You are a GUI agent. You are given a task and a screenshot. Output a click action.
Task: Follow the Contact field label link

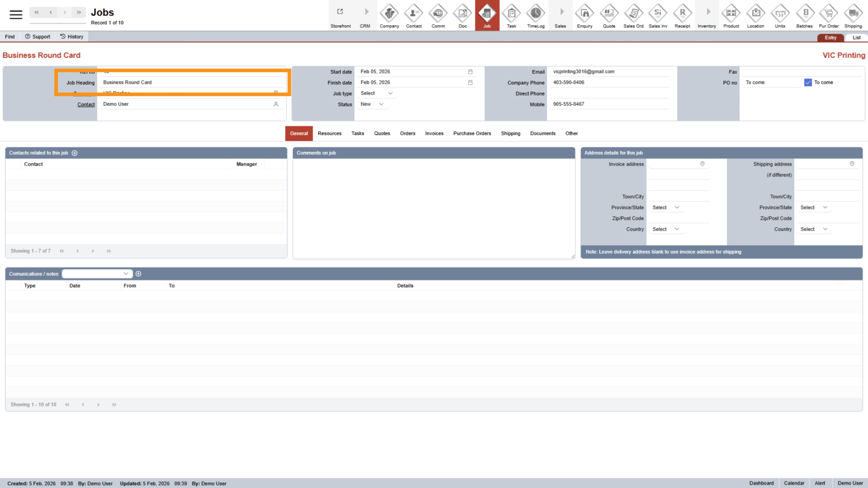pyautogui.click(x=86, y=104)
